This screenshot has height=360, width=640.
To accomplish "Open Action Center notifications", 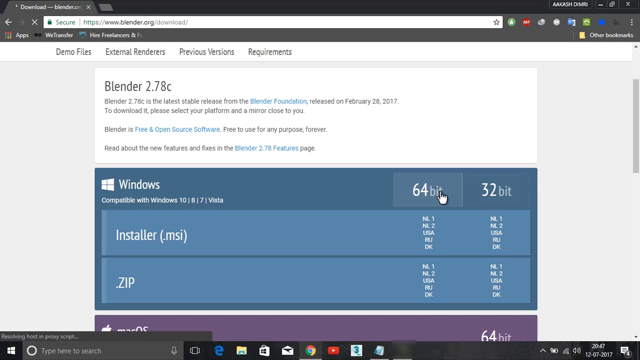I will pos(625,351).
